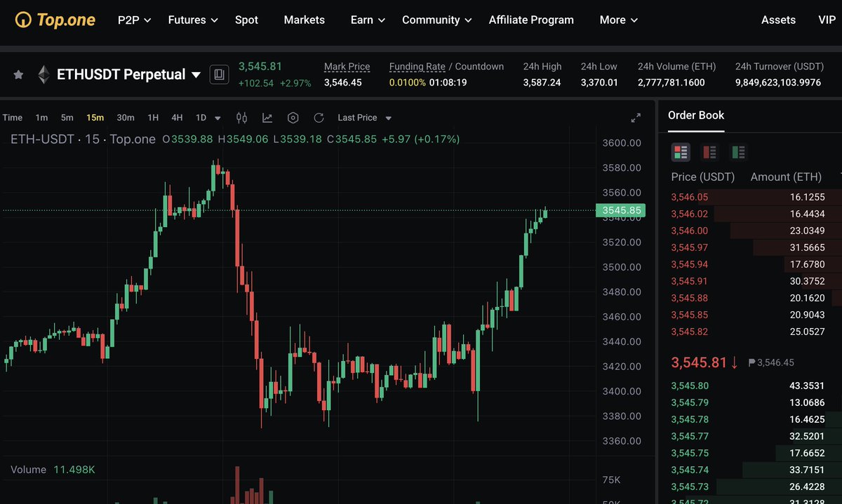842x504 pixels.
Task: Open the extra timeframes arrow after 1D
Action: (218, 118)
